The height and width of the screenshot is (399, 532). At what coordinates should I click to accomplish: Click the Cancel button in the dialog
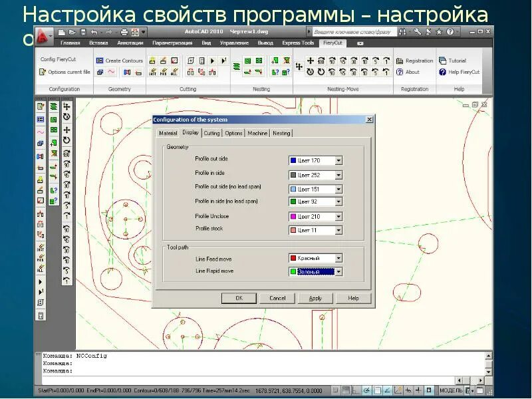tap(277, 298)
